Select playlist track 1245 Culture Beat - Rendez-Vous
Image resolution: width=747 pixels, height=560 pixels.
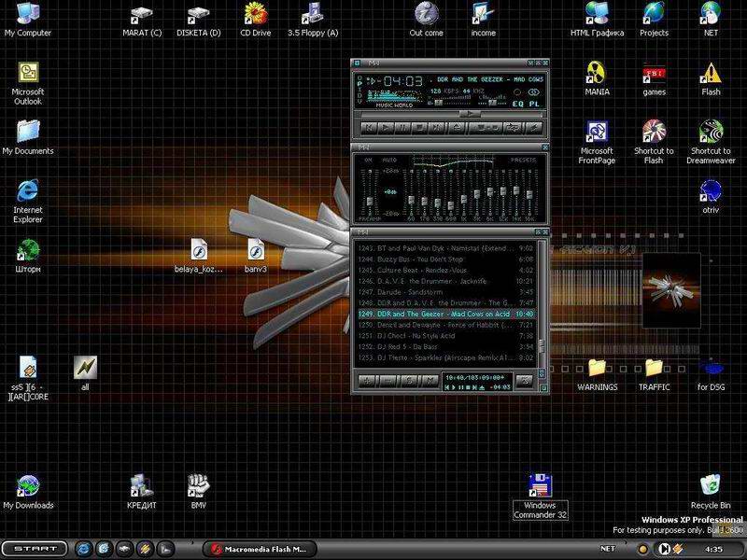pyautogui.click(x=445, y=270)
